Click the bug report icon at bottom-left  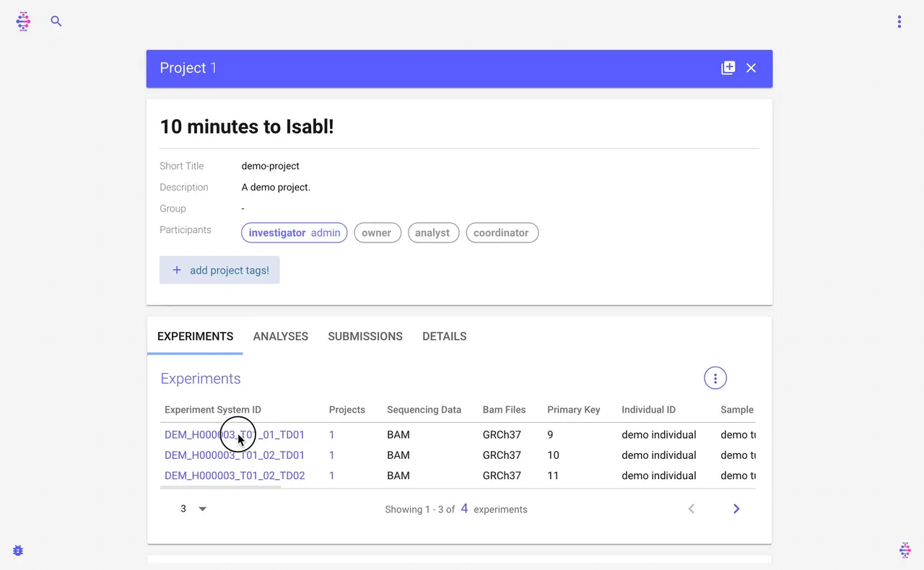point(18,551)
